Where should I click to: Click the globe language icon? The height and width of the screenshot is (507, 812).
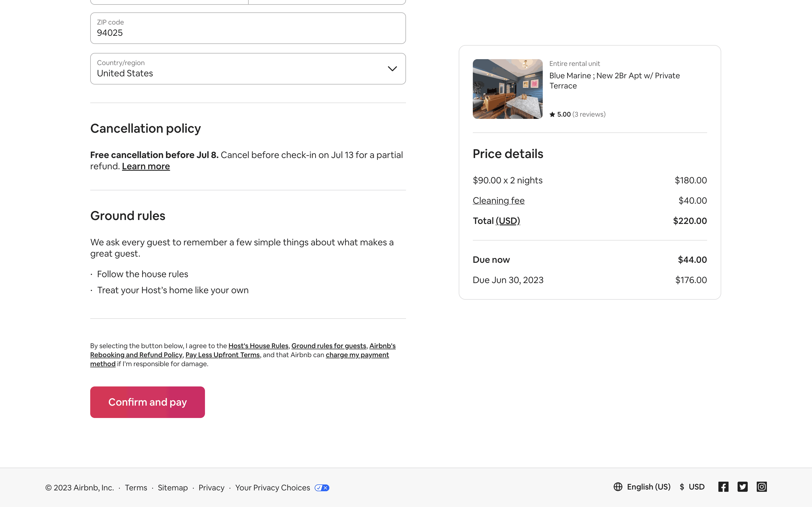click(x=618, y=487)
